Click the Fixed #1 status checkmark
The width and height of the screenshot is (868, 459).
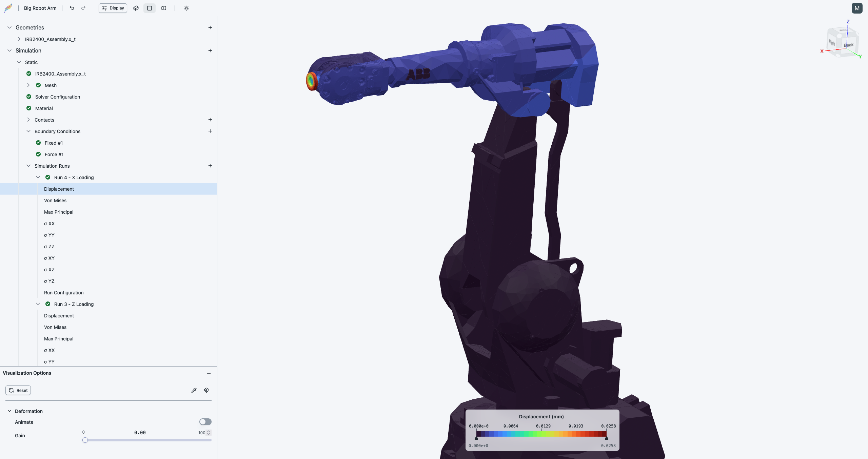(x=38, y=143)
